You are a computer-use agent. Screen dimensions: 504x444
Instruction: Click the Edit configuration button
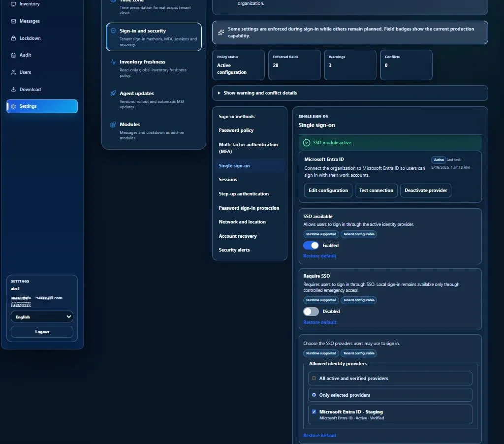[x=328, y=190]
